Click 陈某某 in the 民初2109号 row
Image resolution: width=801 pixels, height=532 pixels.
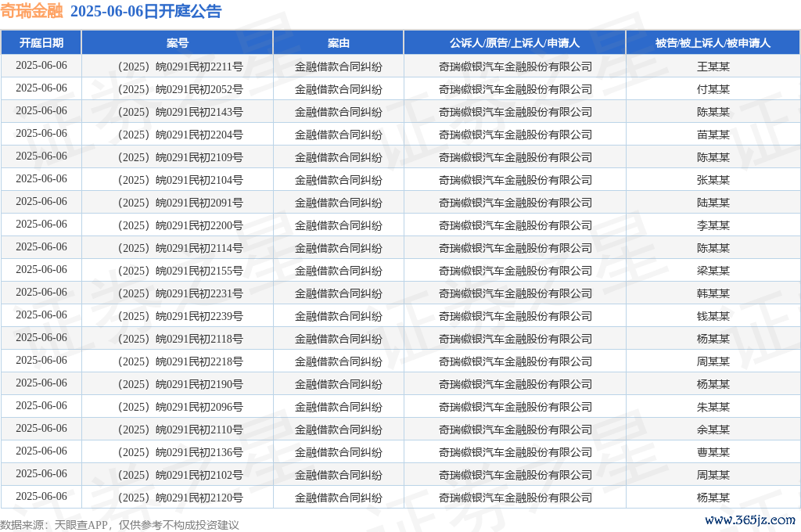pyautogui.click(x=713, y=157)
